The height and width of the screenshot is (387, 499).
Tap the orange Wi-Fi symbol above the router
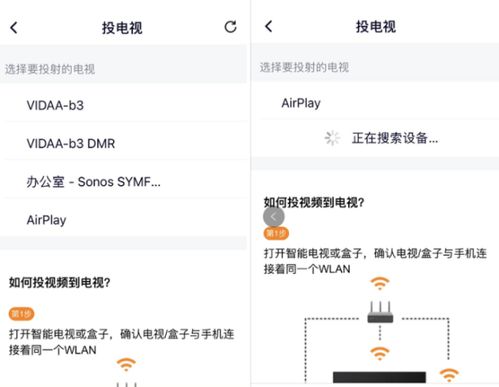click(380, 284)
